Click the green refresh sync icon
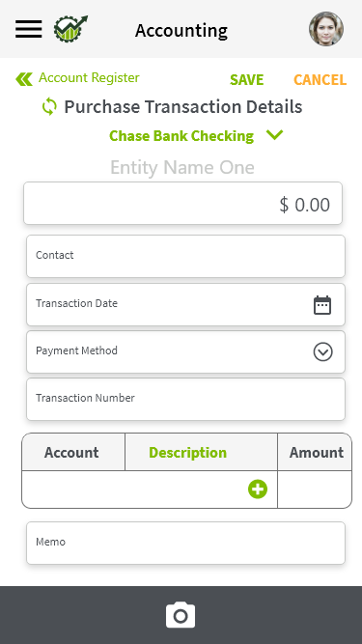Screen dimensions: 362x644 coord(49,107)
